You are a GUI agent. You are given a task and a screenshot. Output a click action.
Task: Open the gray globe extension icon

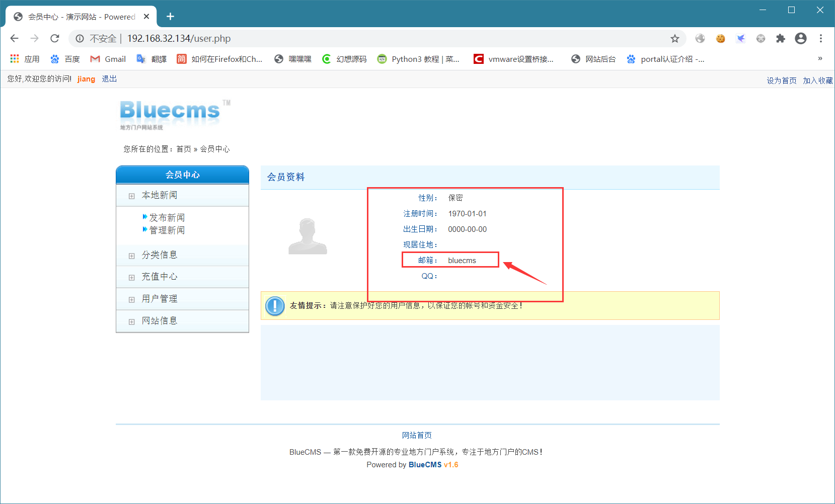point(700,38)
